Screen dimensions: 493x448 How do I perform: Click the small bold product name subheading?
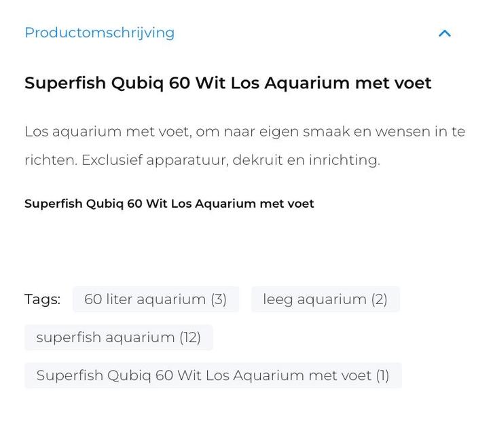[169, 204]
